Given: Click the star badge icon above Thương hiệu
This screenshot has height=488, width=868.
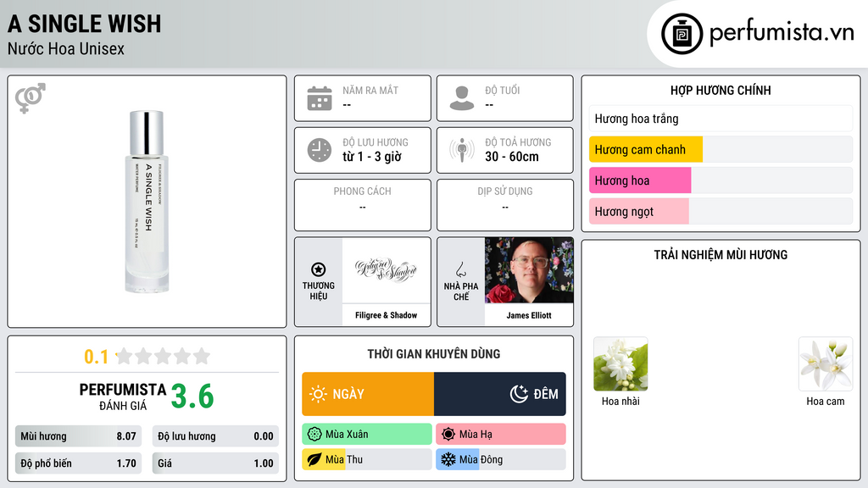Looking at the screenshot, I should click(319, 269).
